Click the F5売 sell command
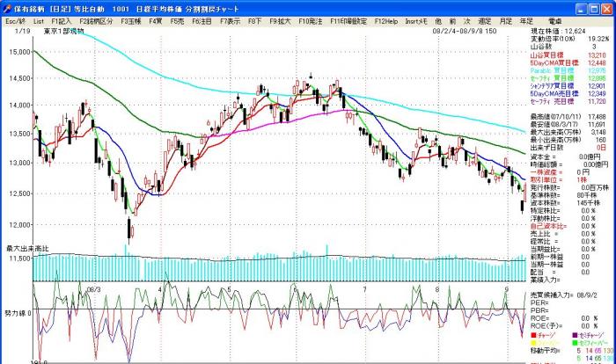 tap(177, 22)
